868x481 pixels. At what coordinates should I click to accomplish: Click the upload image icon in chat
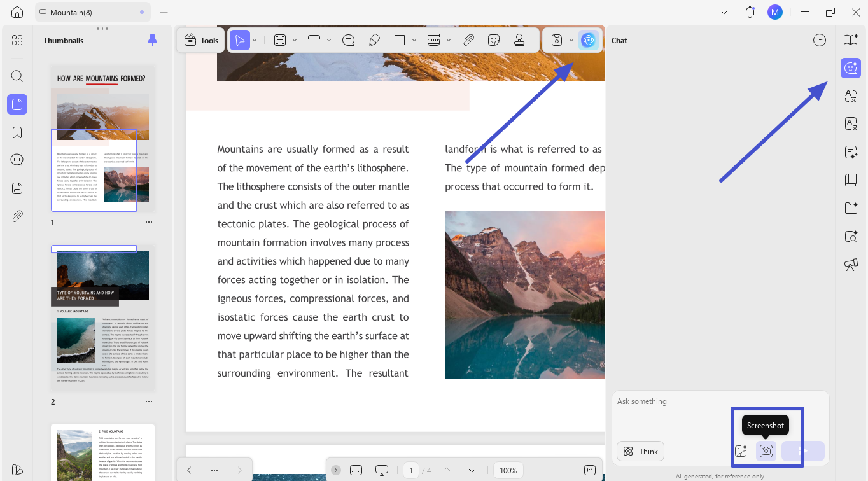[x=741, y=451]
